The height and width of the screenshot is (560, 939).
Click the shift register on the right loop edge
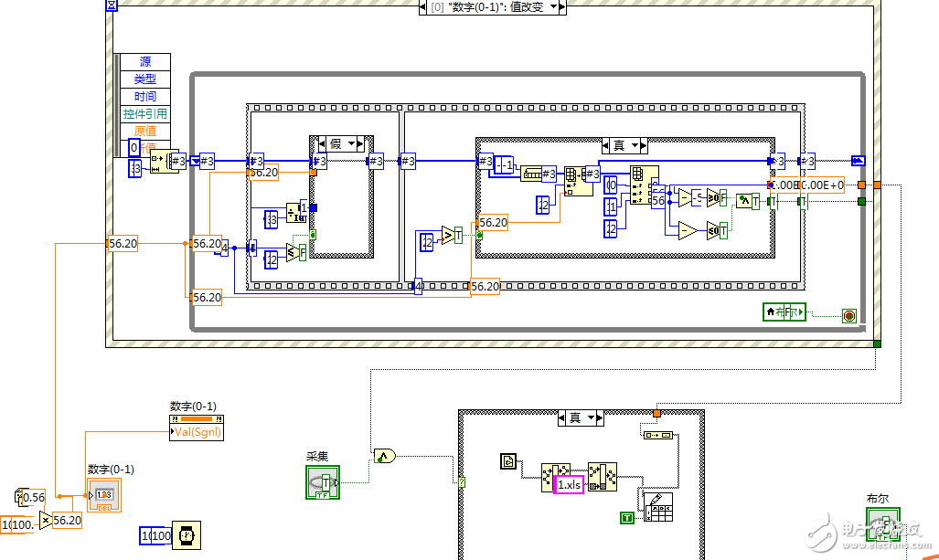coord(859,161)
